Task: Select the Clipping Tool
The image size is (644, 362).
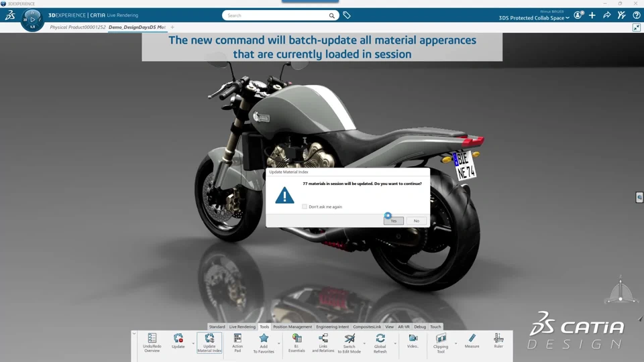Action: click(441, 343)
